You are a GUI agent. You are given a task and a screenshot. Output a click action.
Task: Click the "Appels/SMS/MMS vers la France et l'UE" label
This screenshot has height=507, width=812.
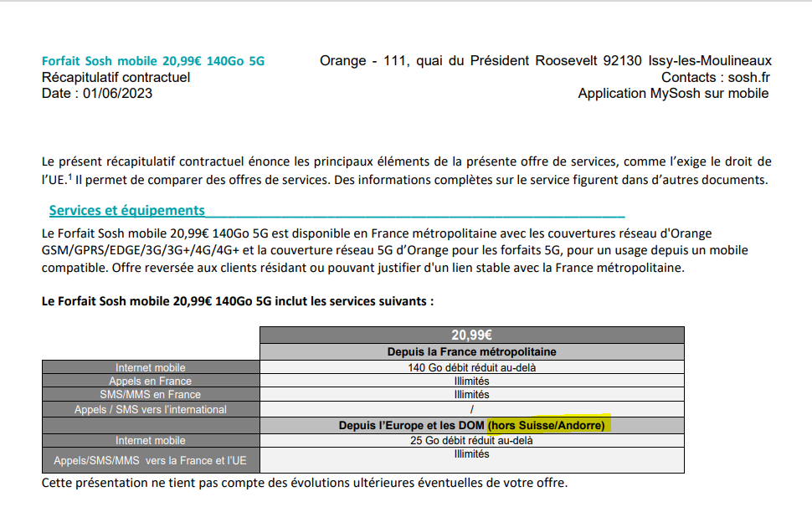click(151, 460)
